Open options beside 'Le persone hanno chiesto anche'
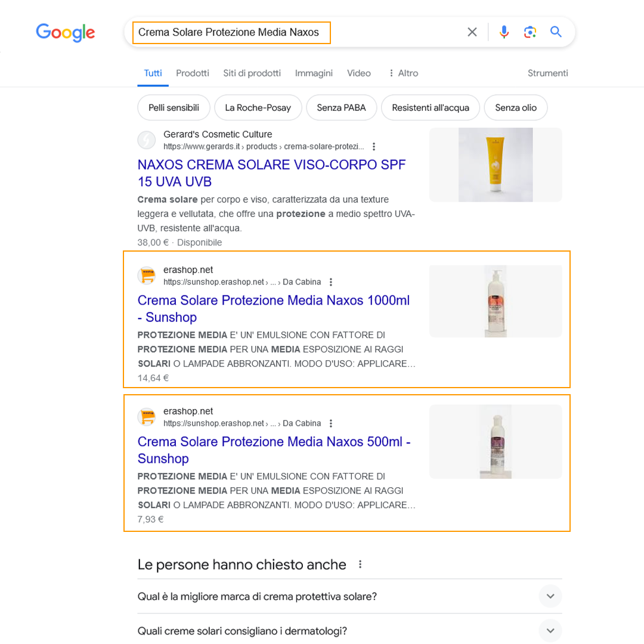Image resolution: width=644 pixels, height=644 pixels. point(360,564)
